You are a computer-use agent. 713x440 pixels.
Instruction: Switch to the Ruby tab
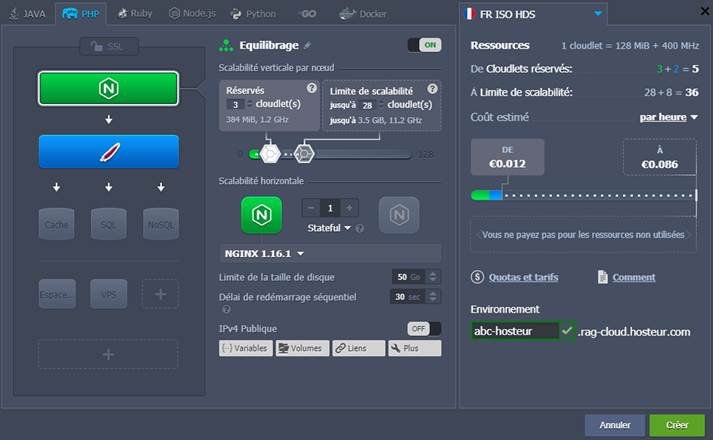pyautogui.click(x=135, y=14)
